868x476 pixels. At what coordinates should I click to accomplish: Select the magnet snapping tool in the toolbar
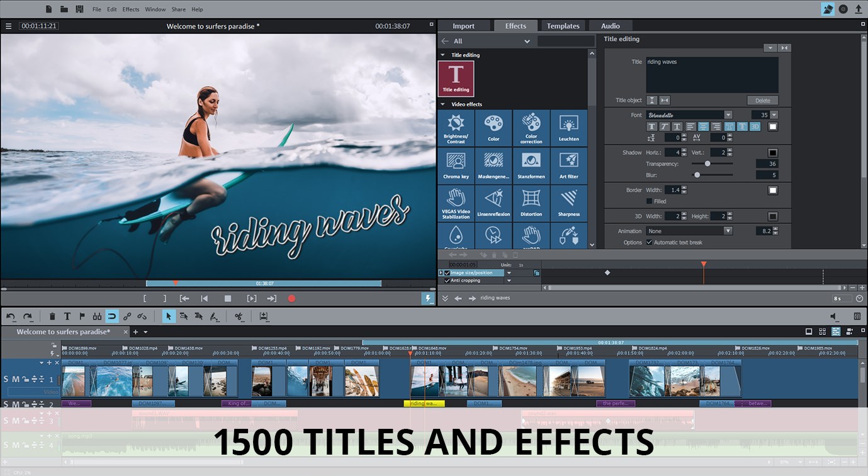[111, 316]
